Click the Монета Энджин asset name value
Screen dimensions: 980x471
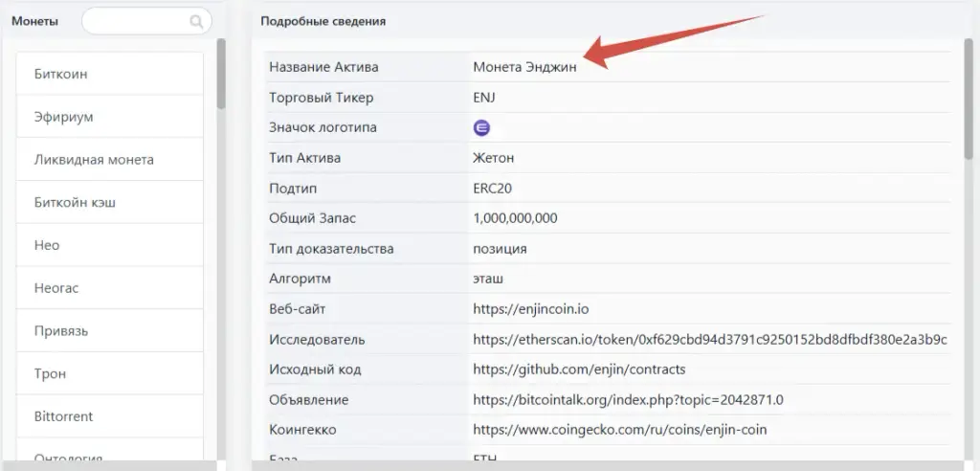click(524, 68)
